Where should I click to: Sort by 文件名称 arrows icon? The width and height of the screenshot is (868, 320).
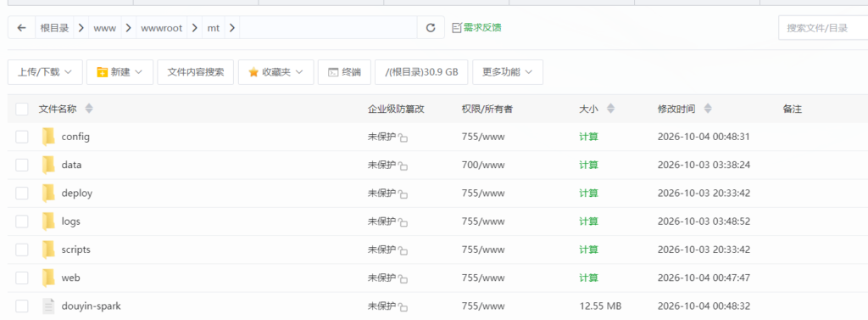(x=88, y=109)
